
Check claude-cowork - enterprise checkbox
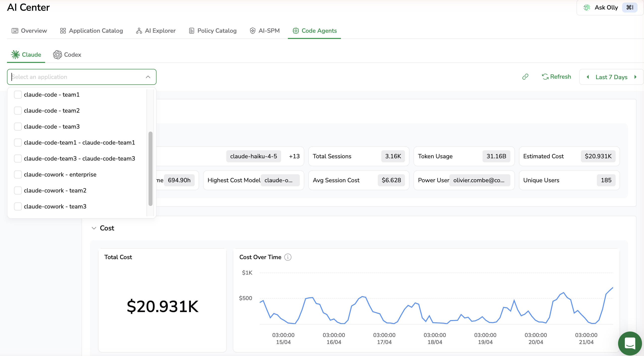(18, 175)
